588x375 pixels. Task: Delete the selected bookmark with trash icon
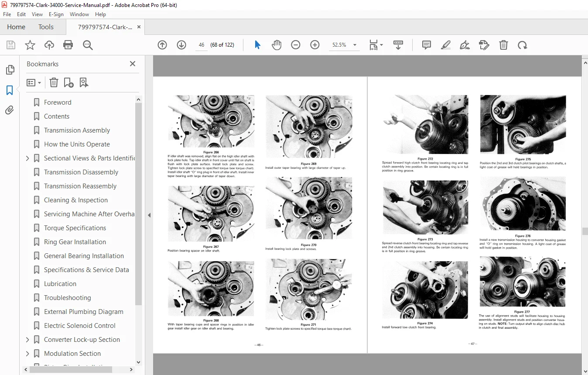click(x=54, y=82)
